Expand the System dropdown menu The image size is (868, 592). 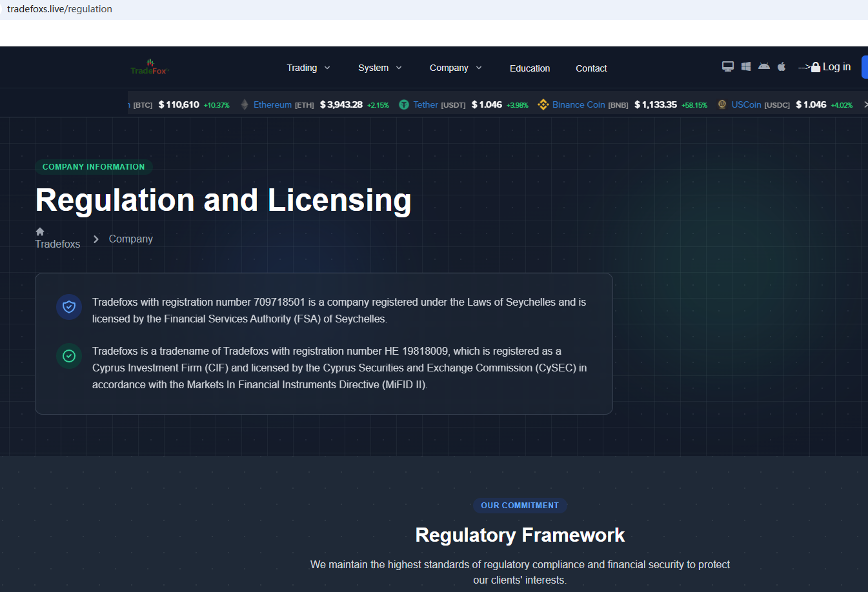[x=379, y=68]
